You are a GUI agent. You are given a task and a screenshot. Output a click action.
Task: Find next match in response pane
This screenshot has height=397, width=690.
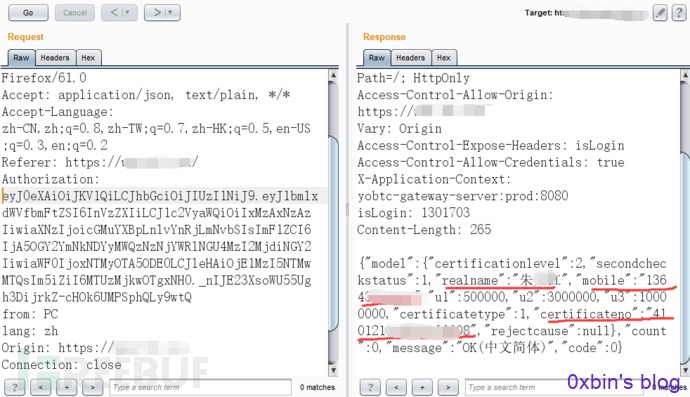448,387
